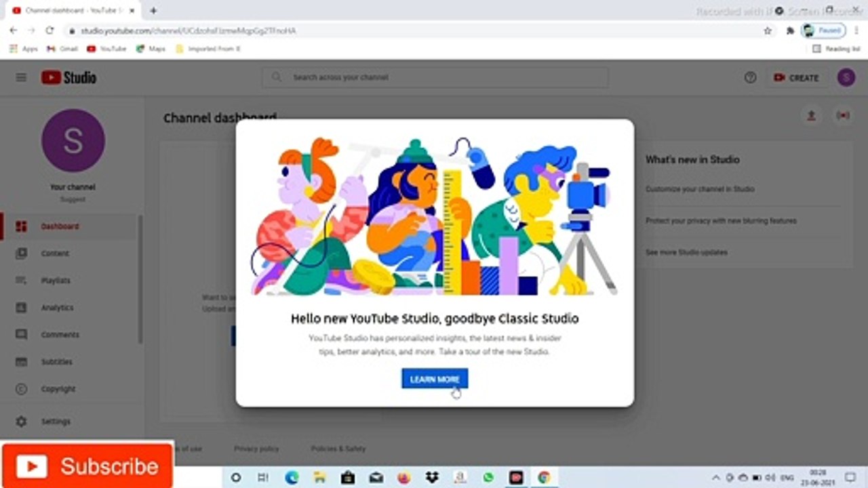Open the Imported From IE bookmark folder
868x488 pixels.
pos(208,49)
